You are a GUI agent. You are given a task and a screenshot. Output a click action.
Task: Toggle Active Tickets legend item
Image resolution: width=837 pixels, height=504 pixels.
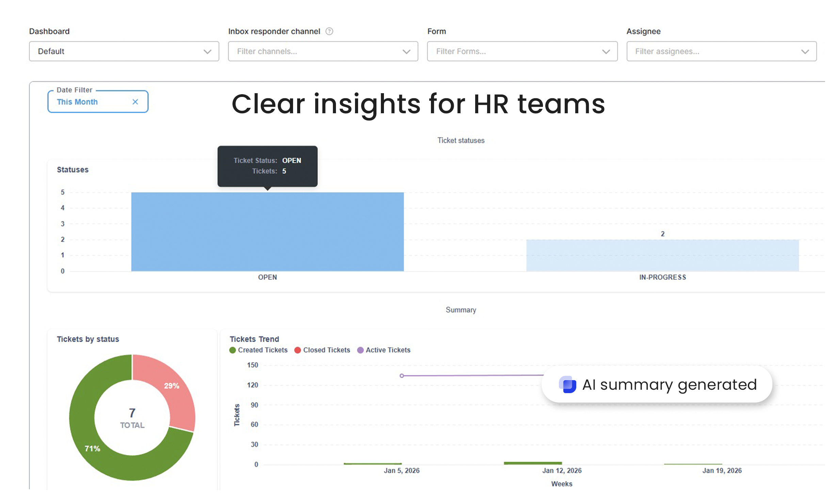(384, 350)
